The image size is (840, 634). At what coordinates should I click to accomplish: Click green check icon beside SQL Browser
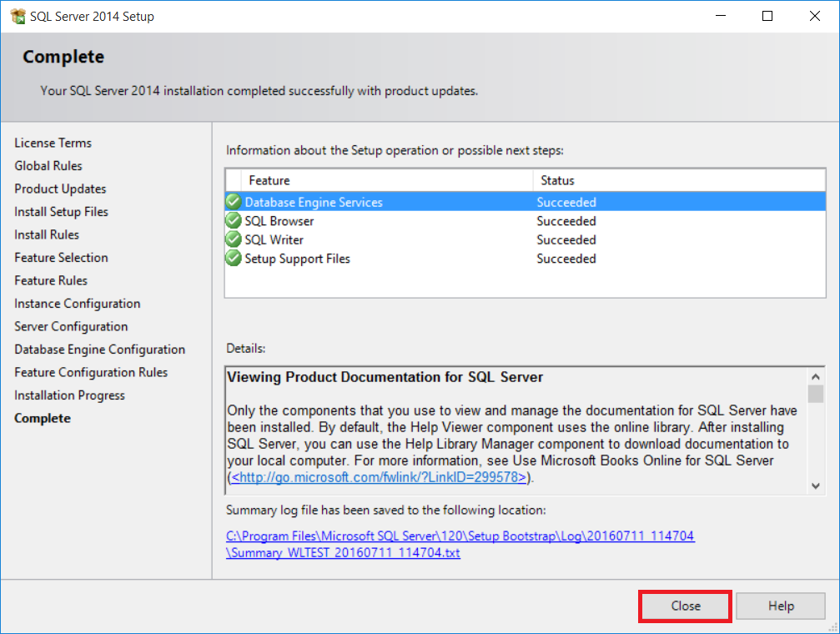(x=234, y=221)
